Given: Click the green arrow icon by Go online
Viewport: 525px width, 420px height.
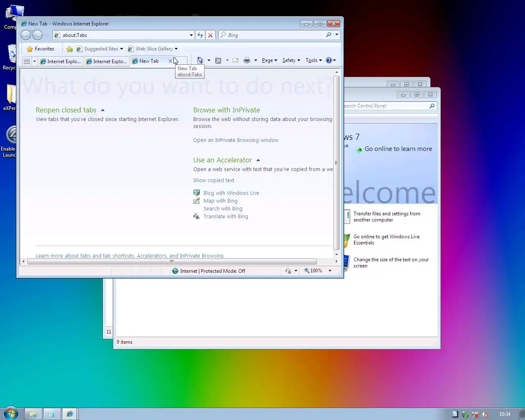Looking at the screenshot, I should 359,150.
